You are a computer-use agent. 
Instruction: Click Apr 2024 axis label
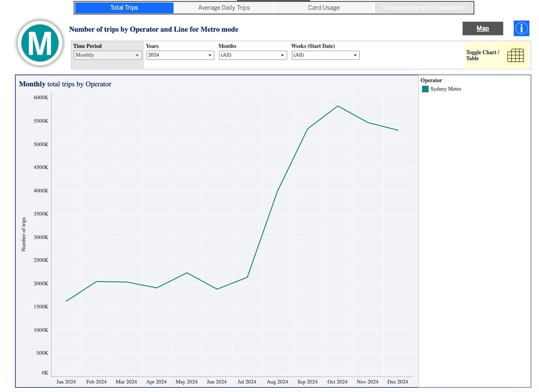click(x=156, y=382)
